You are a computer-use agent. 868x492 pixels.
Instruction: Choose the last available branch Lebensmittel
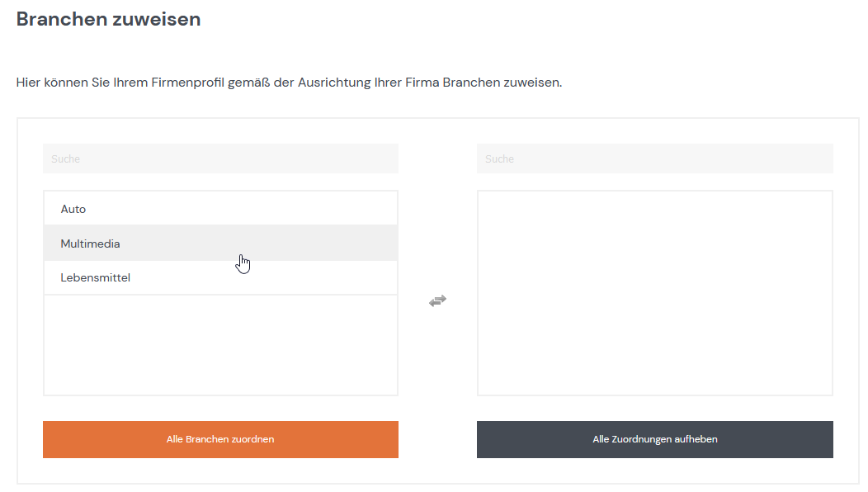pos(220,277)
